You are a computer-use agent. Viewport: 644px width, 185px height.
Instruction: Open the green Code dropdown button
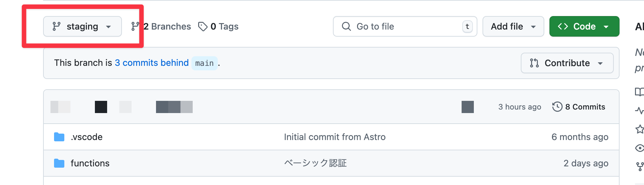[x=584, y=26]
